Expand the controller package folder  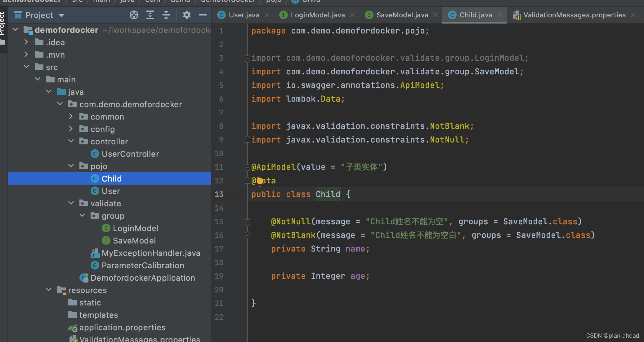tap(71, 141)
